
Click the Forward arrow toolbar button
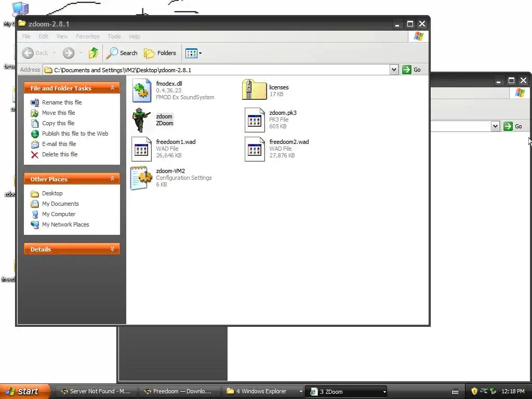click(69, 53)
